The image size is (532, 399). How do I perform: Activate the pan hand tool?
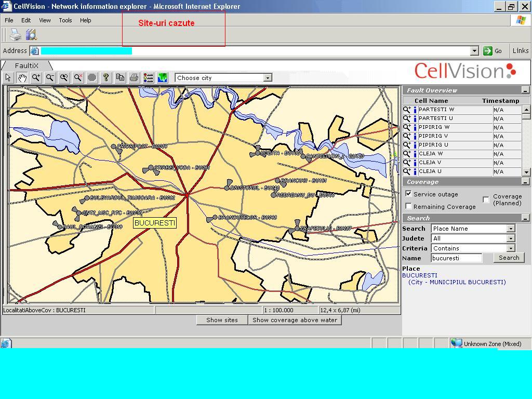point(22,78)
